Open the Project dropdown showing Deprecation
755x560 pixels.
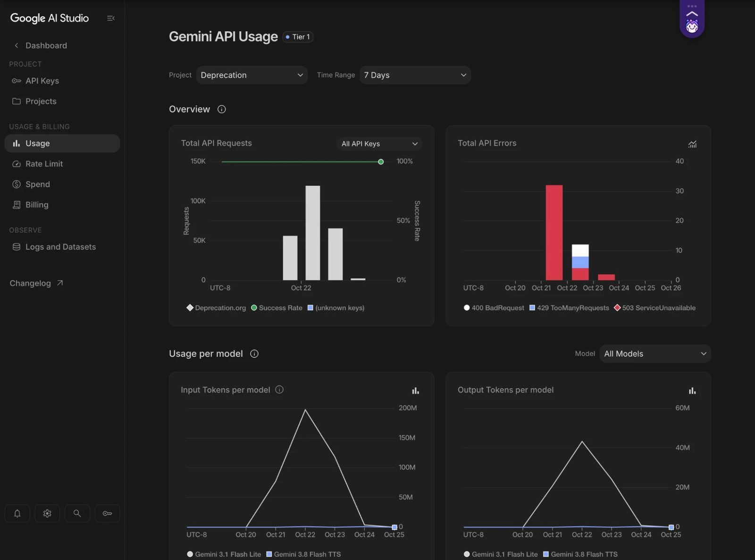(252, 75)
